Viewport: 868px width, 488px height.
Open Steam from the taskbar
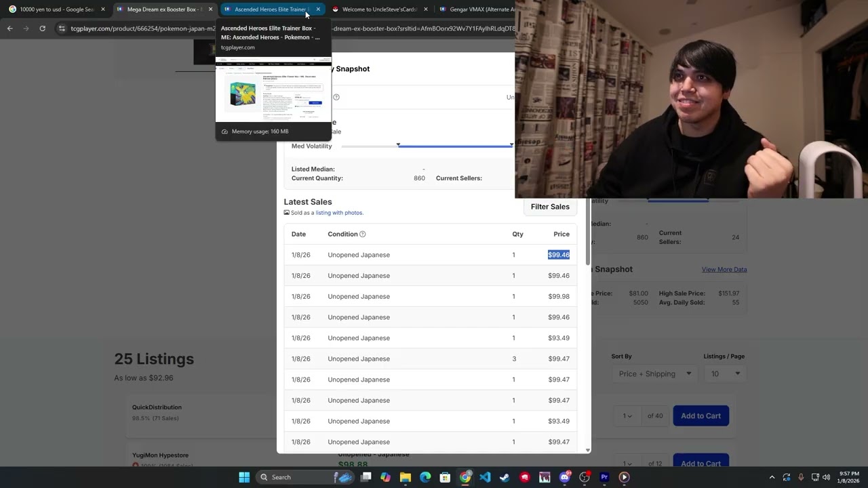pos(505,477)
